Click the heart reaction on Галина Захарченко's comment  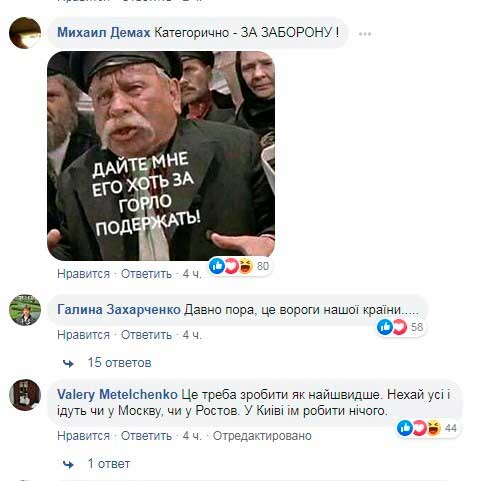399,327
